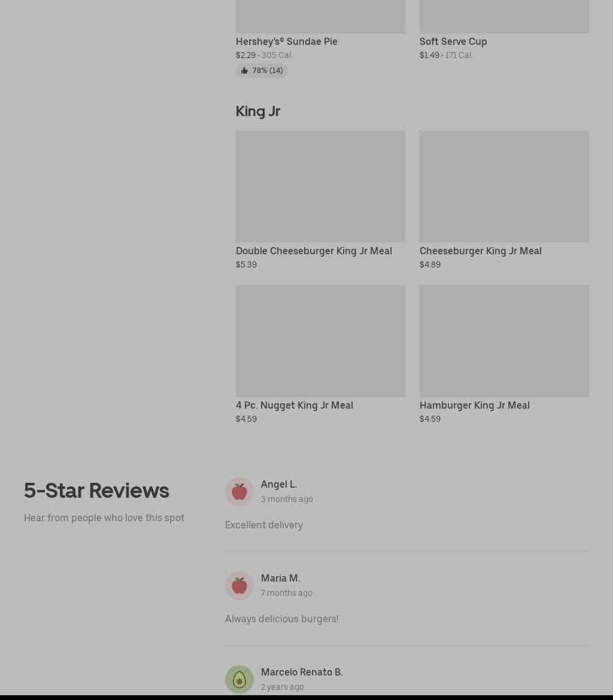The image size is (613, 700).
Task: Select Cheeseburger King Jr Meal image
Action: pos(504,187)
